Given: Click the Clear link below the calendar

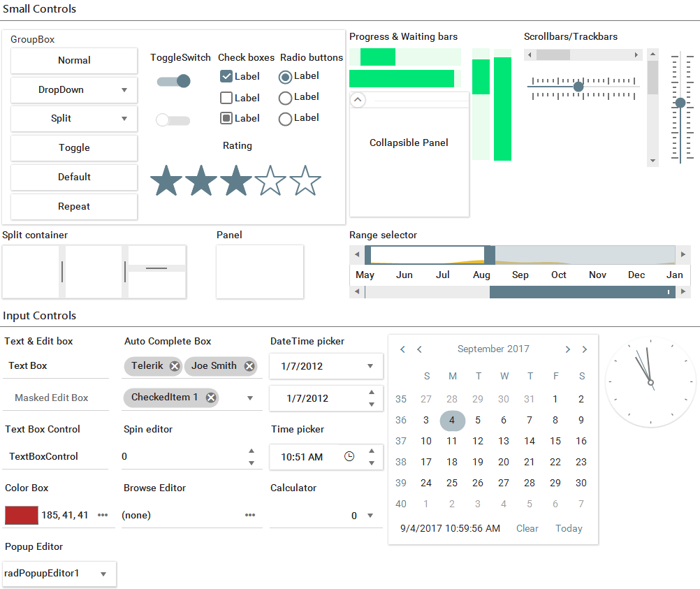Looking at the screenshot, I should [x=527, y=528].
